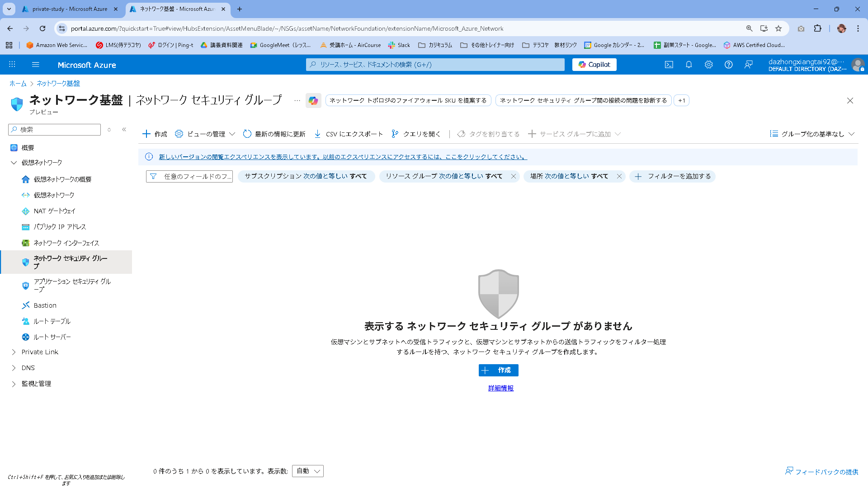Open the display count 自動 dropdown
Viewport: 868px width, 488px height.
coord(308,471)
